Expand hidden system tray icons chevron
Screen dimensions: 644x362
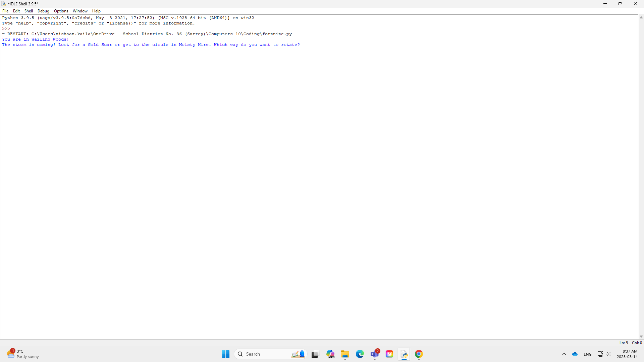click(564, 354)
